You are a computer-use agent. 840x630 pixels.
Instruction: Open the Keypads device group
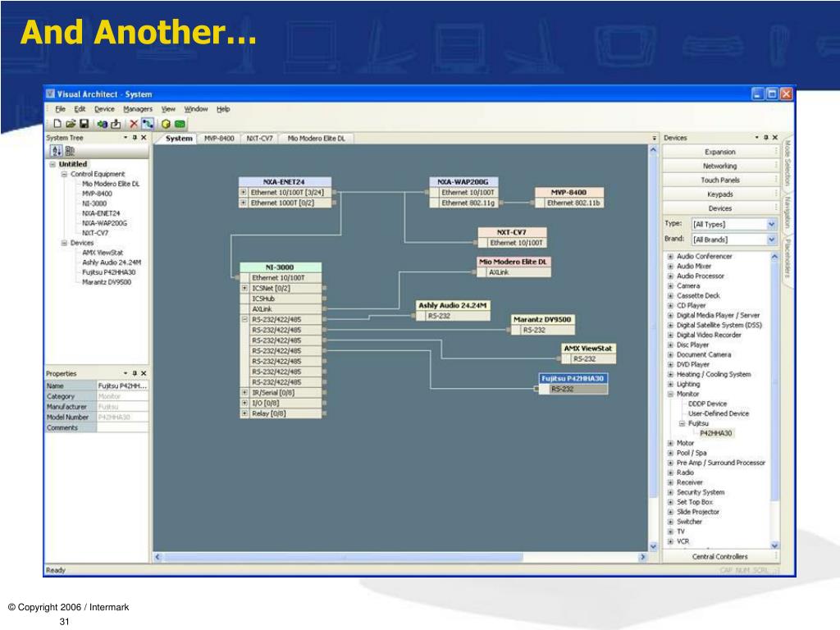pyautogui.click(x=720, y=194)
